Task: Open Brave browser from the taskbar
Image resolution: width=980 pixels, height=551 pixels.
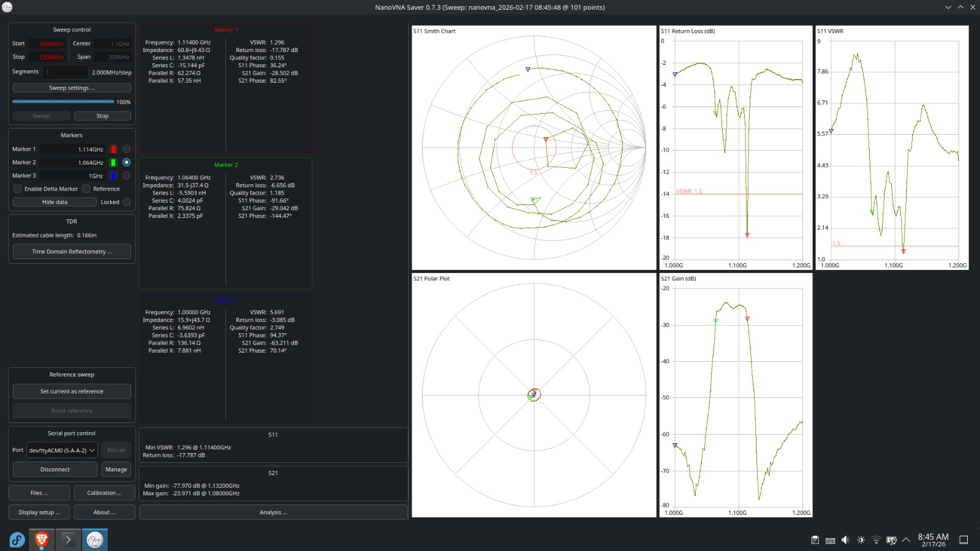Action: [x=42, y=539]
